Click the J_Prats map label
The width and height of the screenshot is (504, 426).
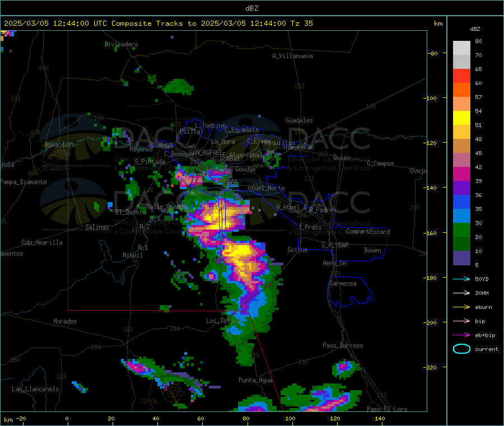[310, 227]
